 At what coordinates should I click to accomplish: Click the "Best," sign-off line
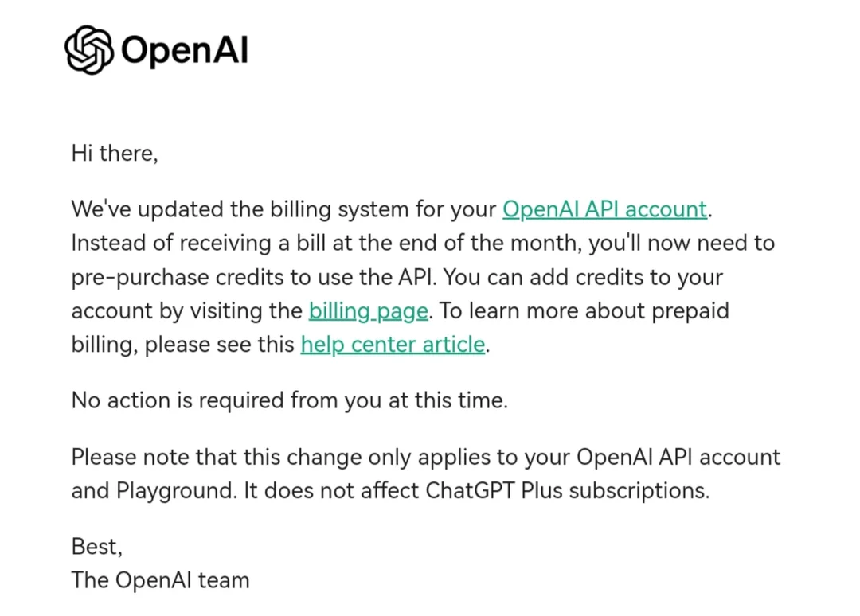pyautogui.click(x=97, y=547)
